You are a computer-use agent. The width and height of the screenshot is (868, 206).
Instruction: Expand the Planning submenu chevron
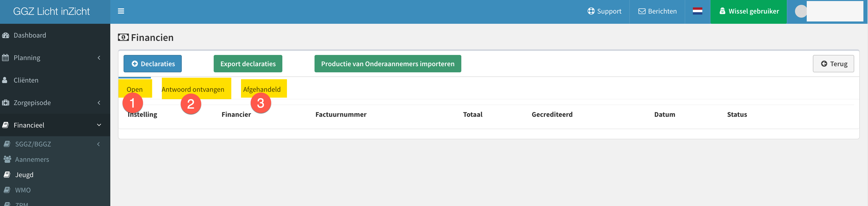pos(99,58)
